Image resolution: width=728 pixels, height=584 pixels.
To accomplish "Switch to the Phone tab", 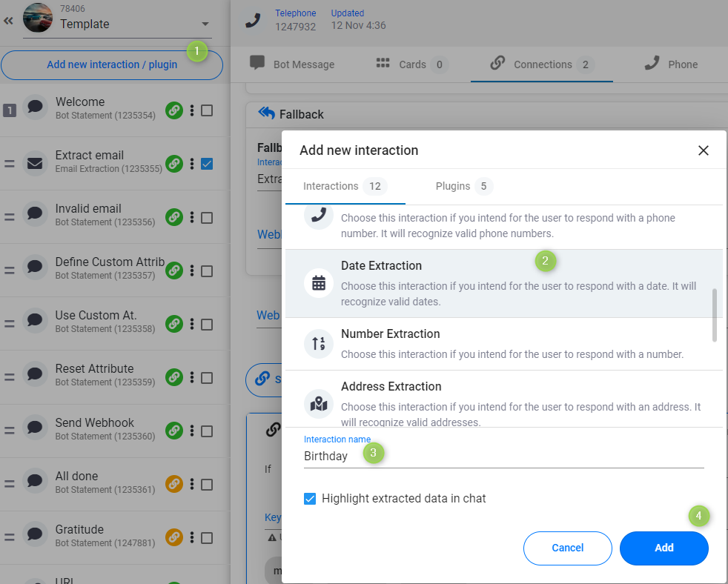I will click(x=671, y=64).
